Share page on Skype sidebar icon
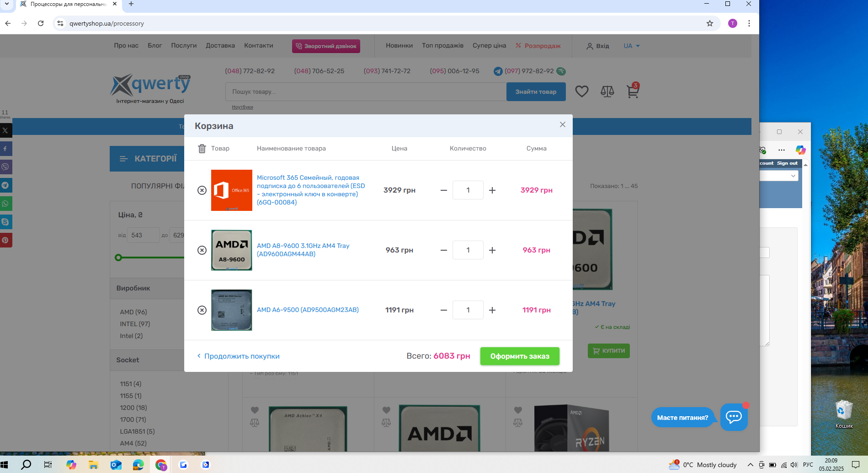The height and width of the screenshot is (473, 868). coord(5,222)
